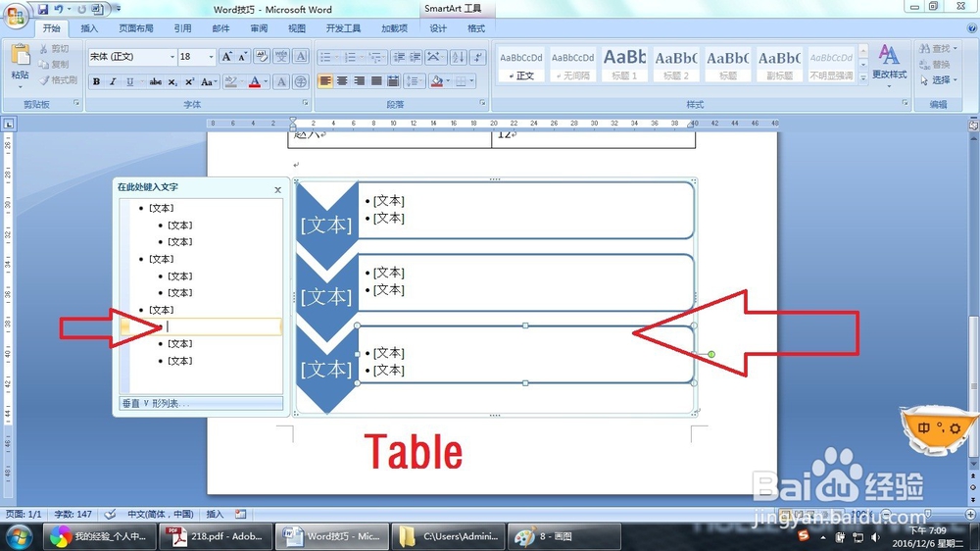Click the shading paint bucket color
980x551 pixels.
pos(436,81)
